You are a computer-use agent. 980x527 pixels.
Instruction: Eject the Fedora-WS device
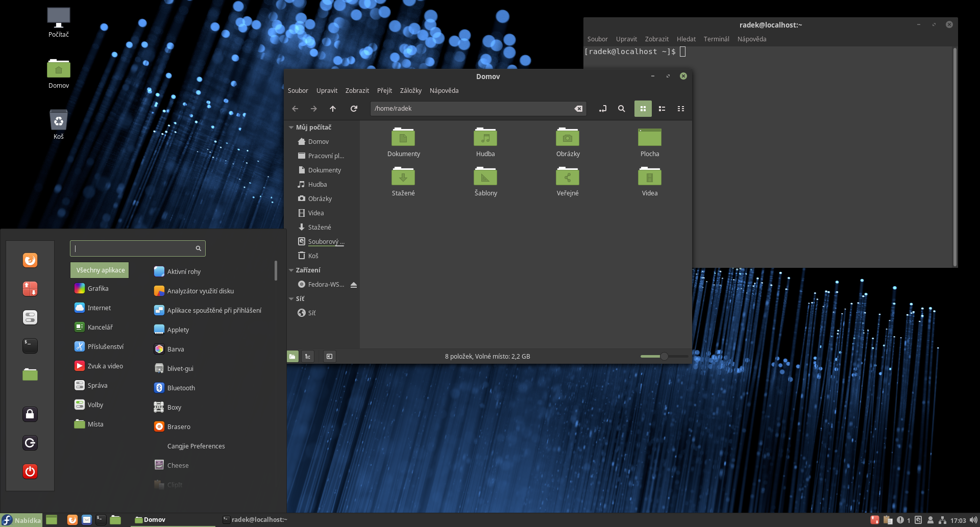(354, 285)
